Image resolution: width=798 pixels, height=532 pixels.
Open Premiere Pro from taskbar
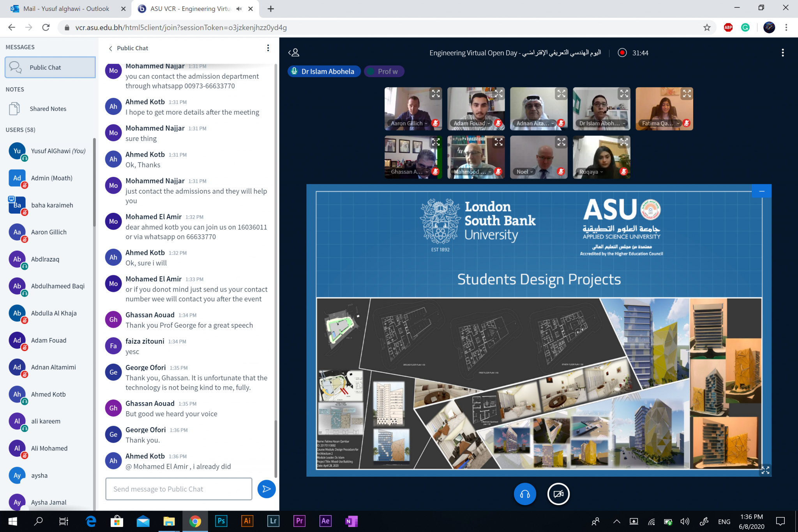(299, 521)
